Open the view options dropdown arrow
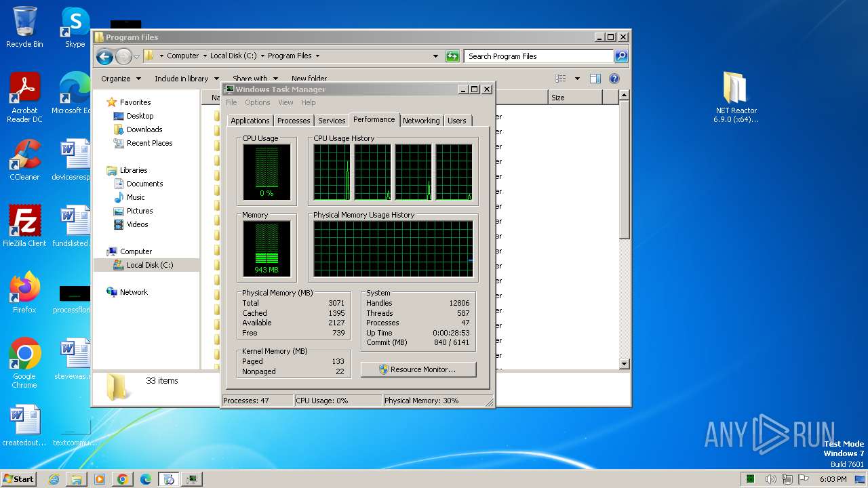 [577, 79]
